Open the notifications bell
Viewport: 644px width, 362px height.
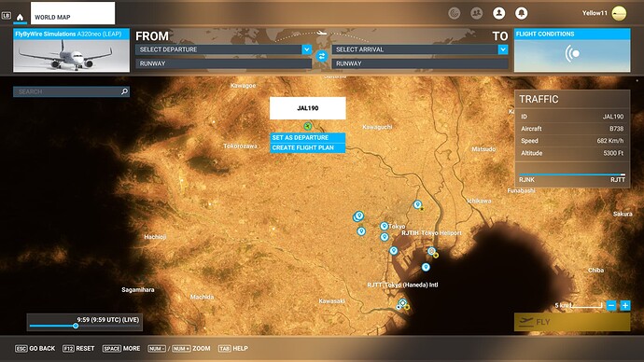[x=522, y=14]
